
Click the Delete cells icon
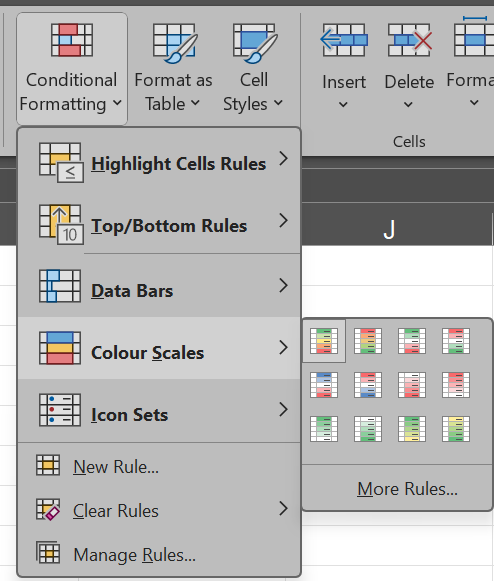coord(410,40)
